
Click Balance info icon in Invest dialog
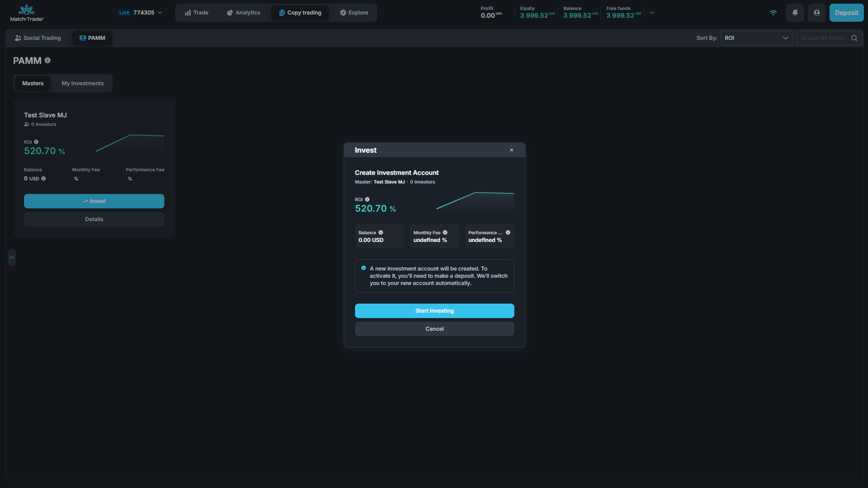[381, 232]
